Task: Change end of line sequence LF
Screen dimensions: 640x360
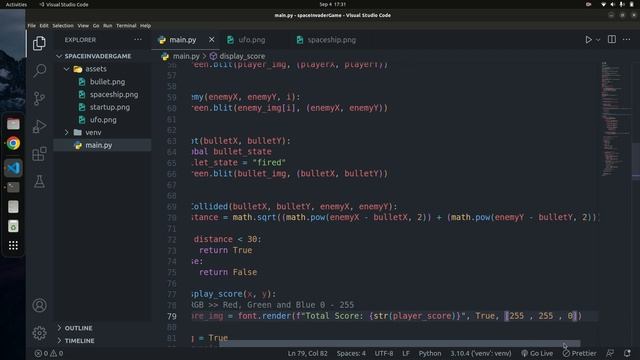Action: (406, 353)
